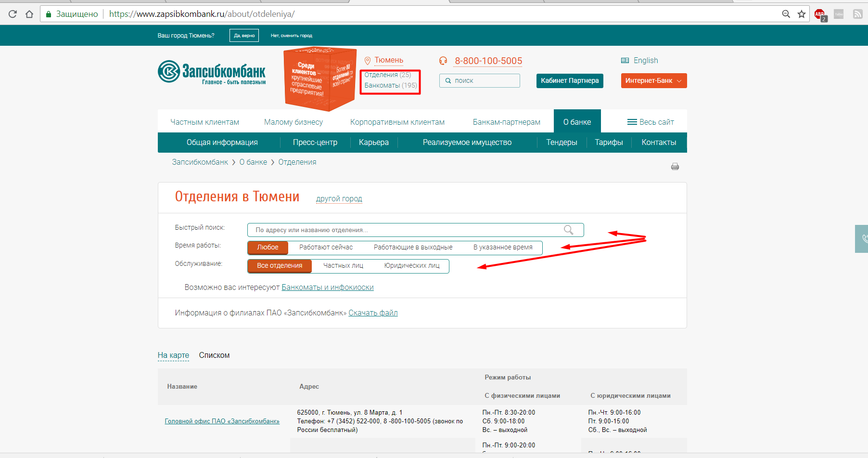Click the headset phone icon

click(x=443, y=61)
